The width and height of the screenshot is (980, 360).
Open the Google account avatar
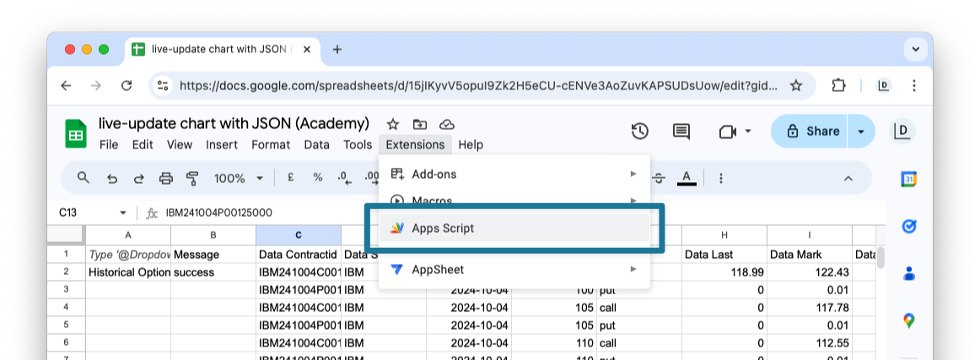(902, 132)
